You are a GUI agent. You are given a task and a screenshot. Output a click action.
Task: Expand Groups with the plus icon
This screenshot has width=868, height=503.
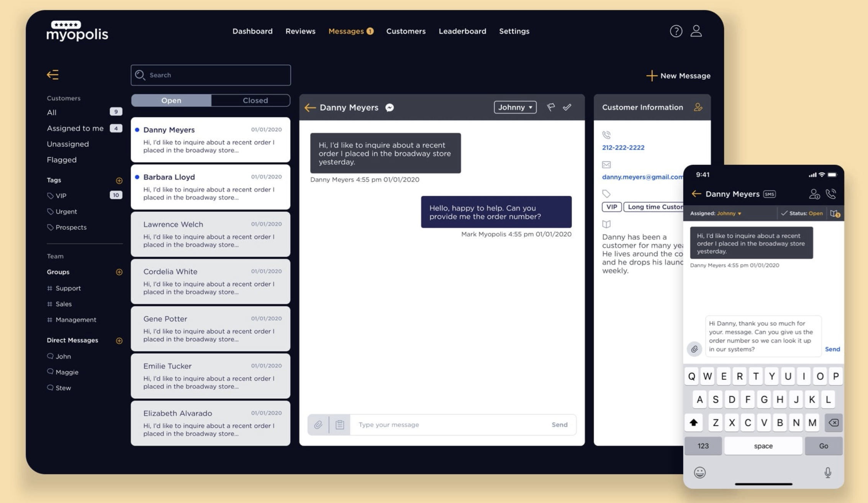(x=119, y=272)
